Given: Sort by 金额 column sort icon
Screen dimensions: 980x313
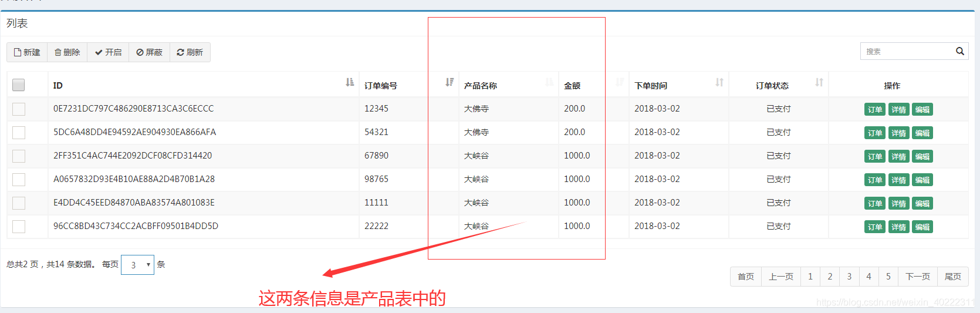Looking at the screenshot, I should (620, 82).
